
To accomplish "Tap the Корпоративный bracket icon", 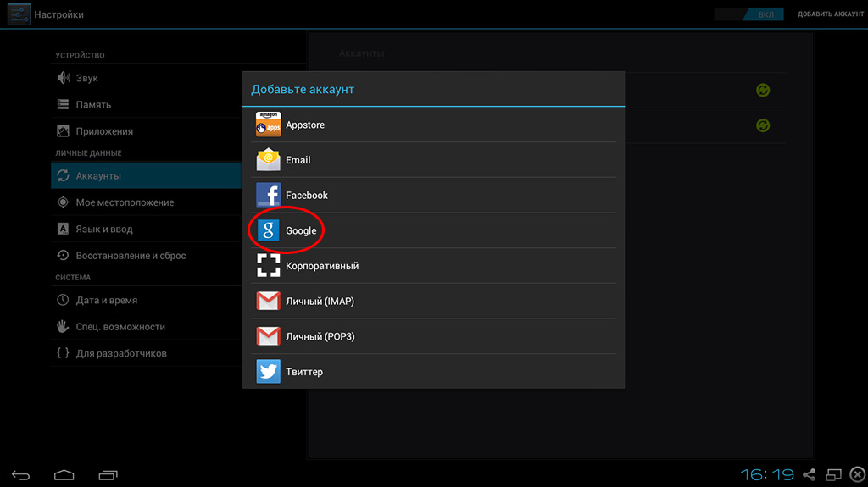I will click(268, 266).
